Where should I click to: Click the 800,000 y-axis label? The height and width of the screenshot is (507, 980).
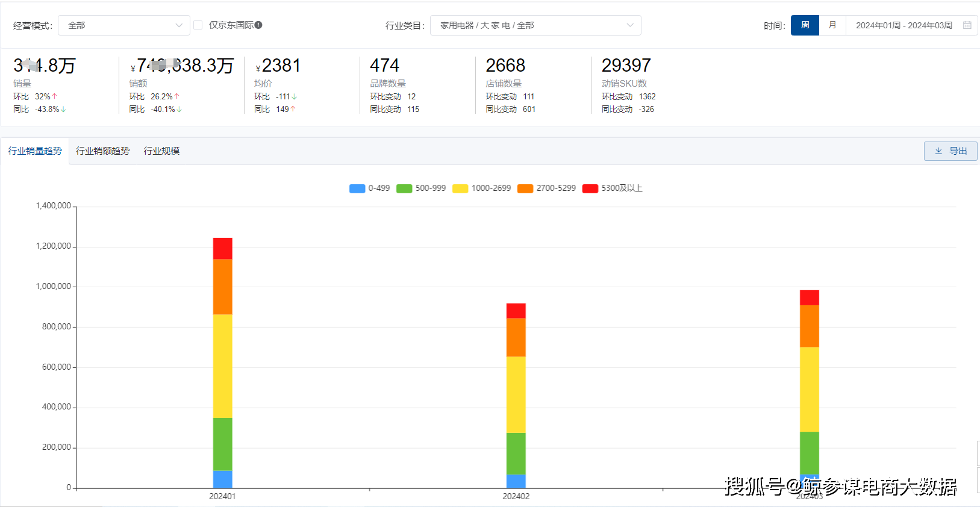point(57,326)
